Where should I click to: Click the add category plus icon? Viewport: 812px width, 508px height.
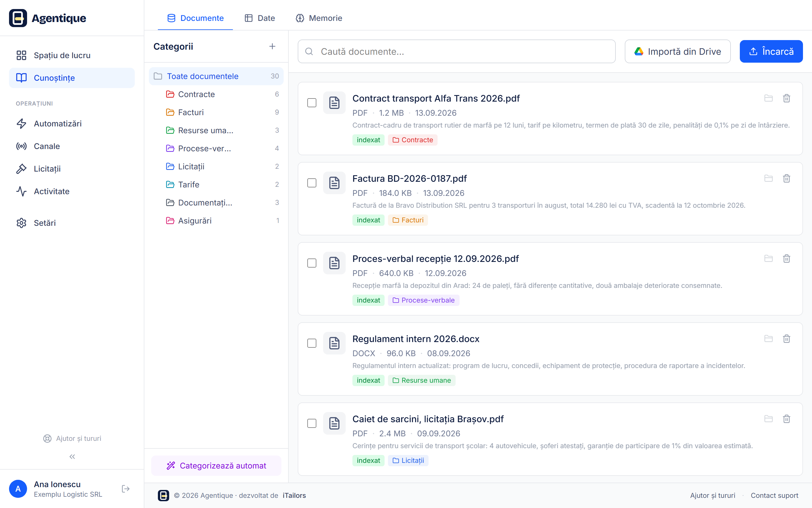click(272, 46)
